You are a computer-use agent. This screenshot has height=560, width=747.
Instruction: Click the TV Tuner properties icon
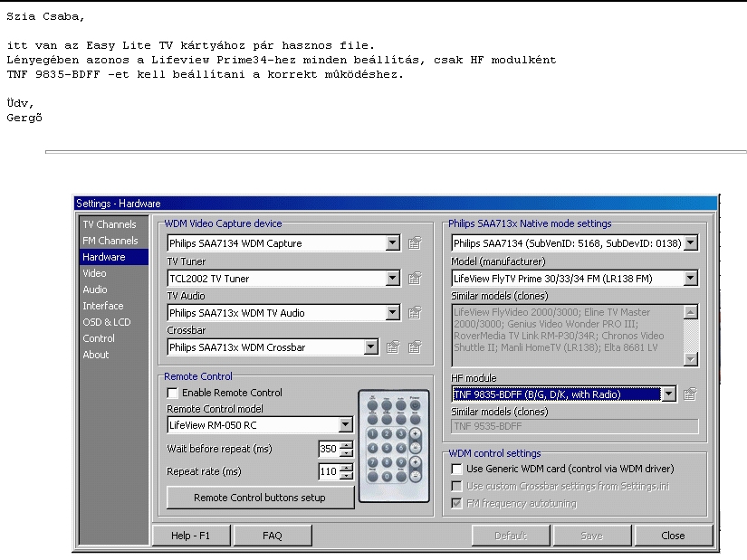click(x=415, y=279)
